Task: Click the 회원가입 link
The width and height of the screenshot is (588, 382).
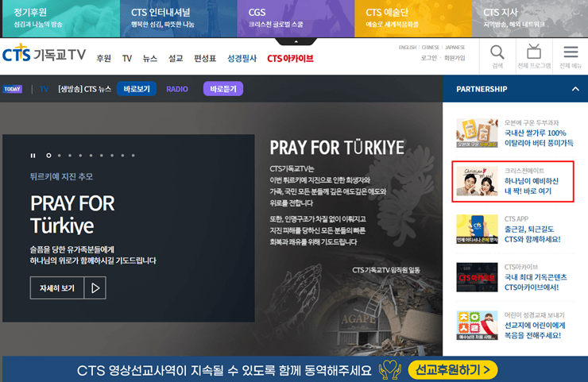Action: (455, 58)
